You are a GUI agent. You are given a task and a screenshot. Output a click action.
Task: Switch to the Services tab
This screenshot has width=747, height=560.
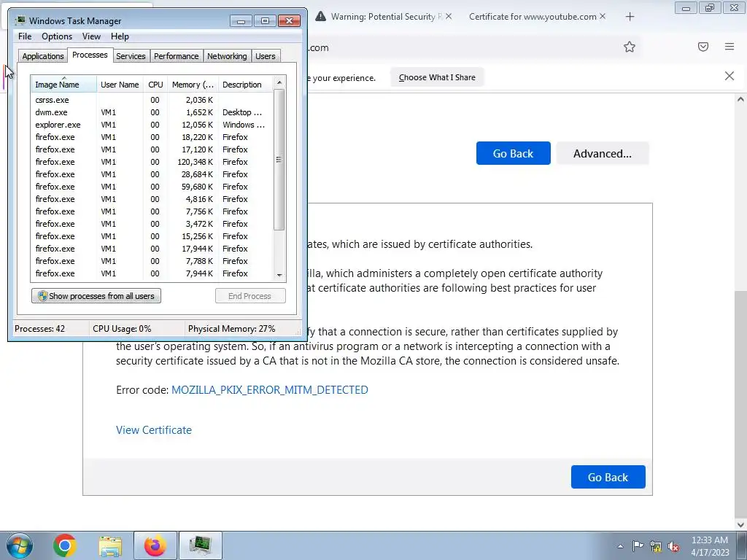131,56
